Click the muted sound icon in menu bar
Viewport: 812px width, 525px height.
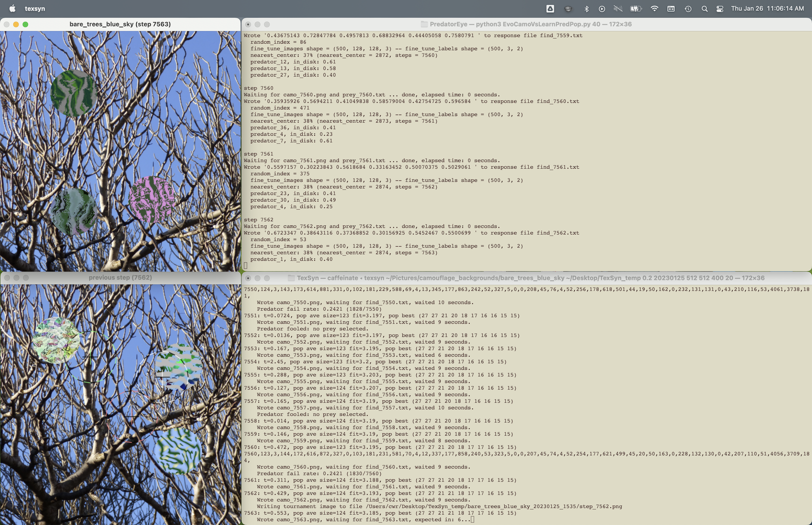tap(618, 8)
